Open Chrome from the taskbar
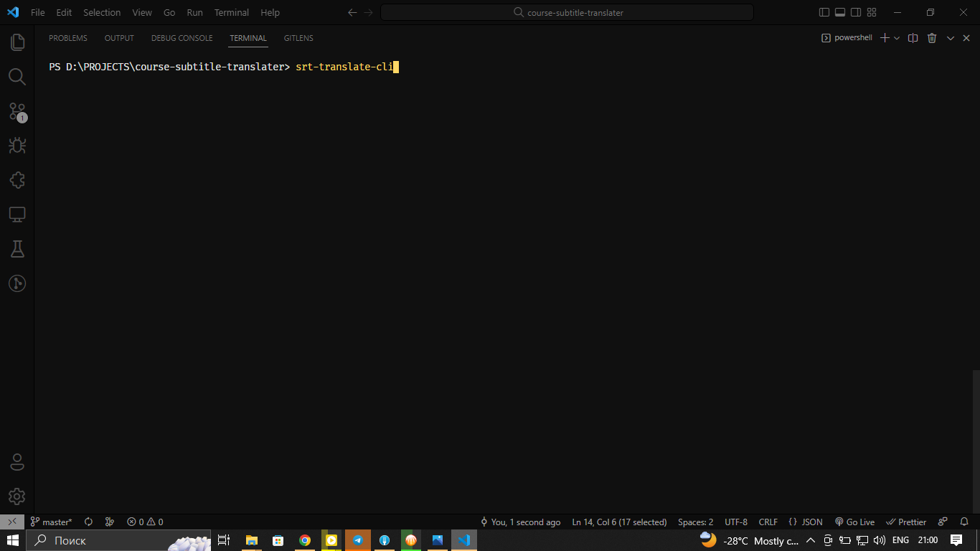 click(305, 540)
